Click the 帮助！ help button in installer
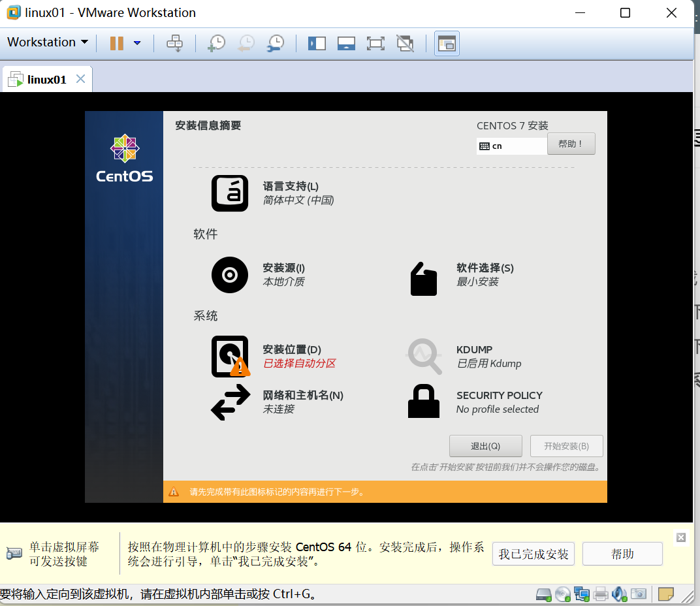 coord(571,144)
